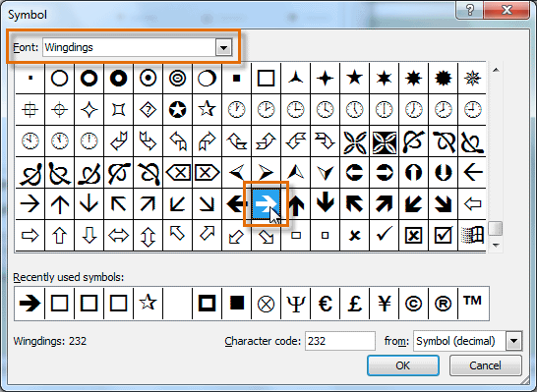Image resolution: width=537 pixels, height=392 pixels.
Task: Choose the solid six-pointed star symbol
Action: [x=384, y=79]
